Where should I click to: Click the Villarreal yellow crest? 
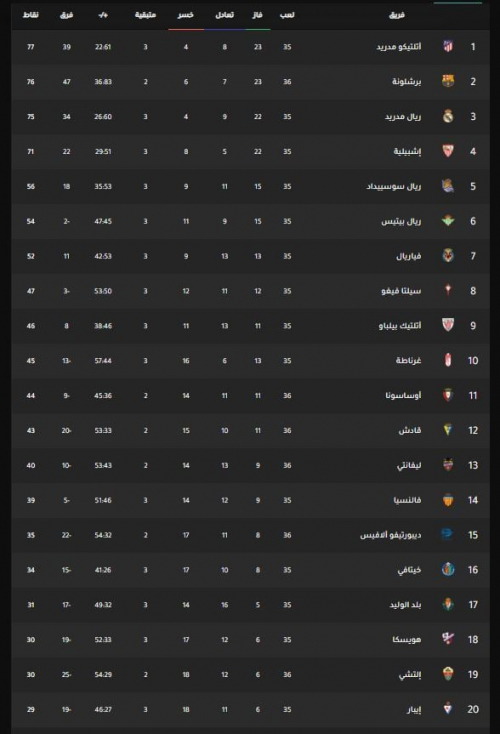tap(448, 256)
